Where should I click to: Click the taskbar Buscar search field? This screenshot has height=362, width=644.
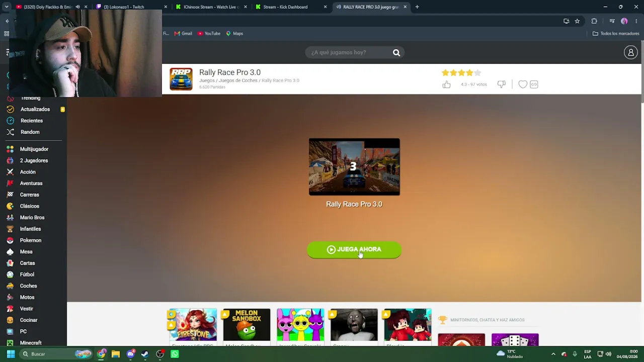56,354
